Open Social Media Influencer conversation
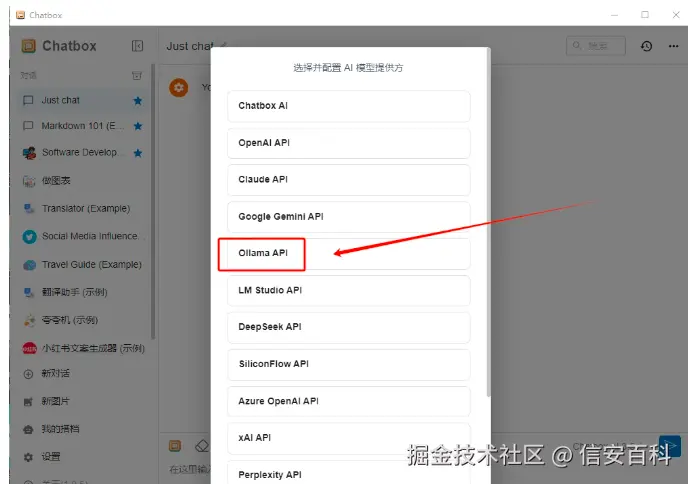Viewport: 688px width, 484px height. [x=82, y=237]
